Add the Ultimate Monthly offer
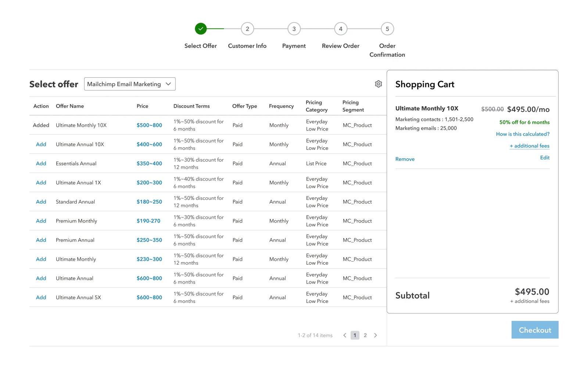588x368 pixels. (x=41, y=259)
